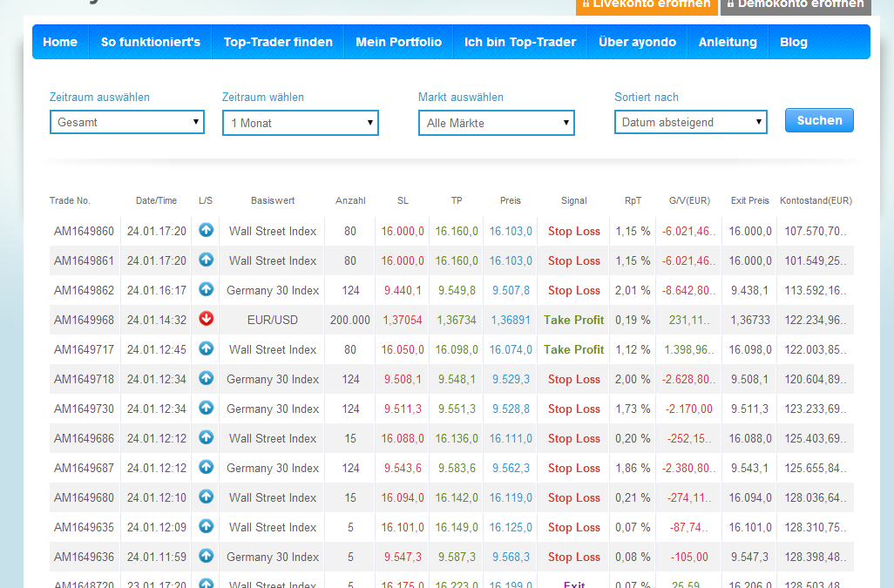Click the long arrow icon for trade AM1649717

[206, 348]
